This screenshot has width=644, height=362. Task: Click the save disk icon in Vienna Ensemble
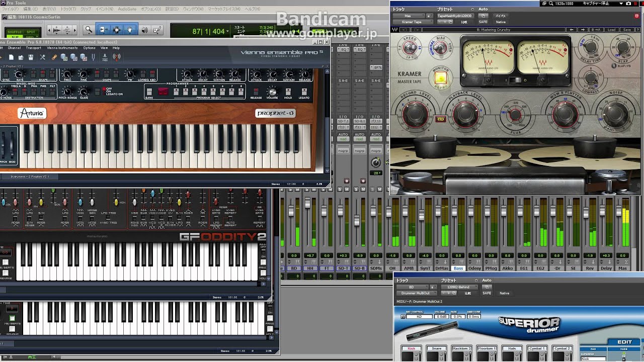pos(30,57)
